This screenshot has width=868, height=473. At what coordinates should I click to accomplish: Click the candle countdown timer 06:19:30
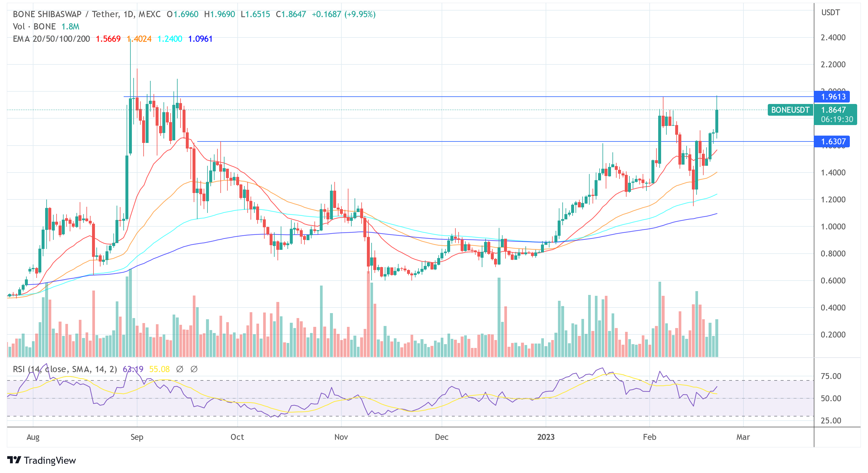[837, 119]
